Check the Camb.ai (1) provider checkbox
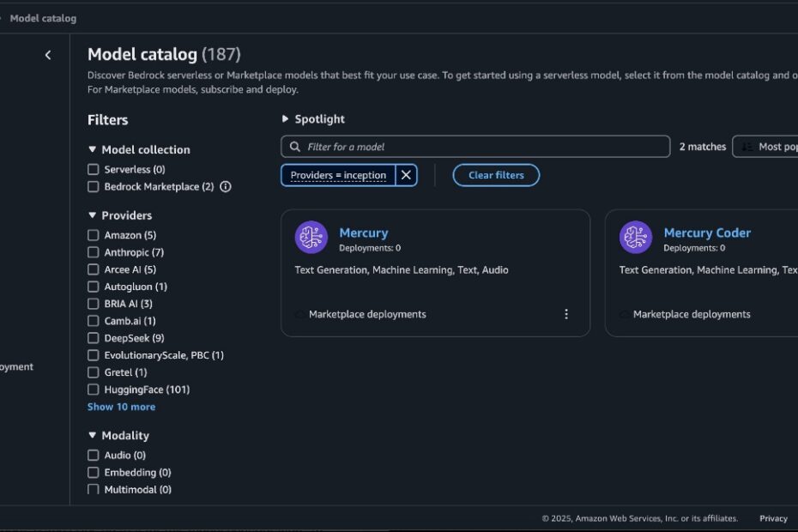The height and width of the screenshot is (532, 798). click(x=94, y=321)
